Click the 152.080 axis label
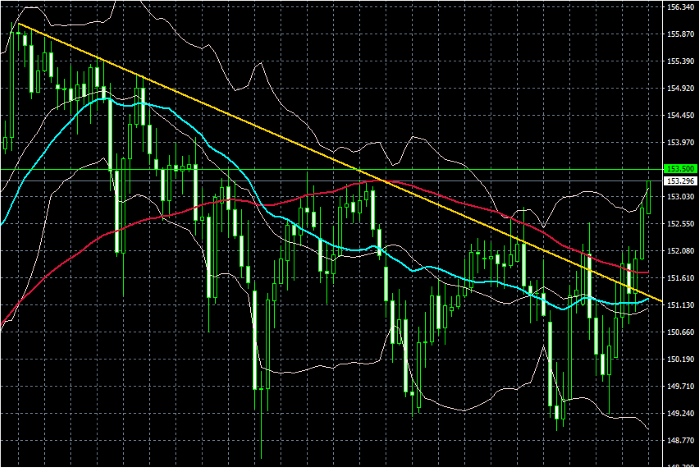700x468 pixels. pos(681,251)
